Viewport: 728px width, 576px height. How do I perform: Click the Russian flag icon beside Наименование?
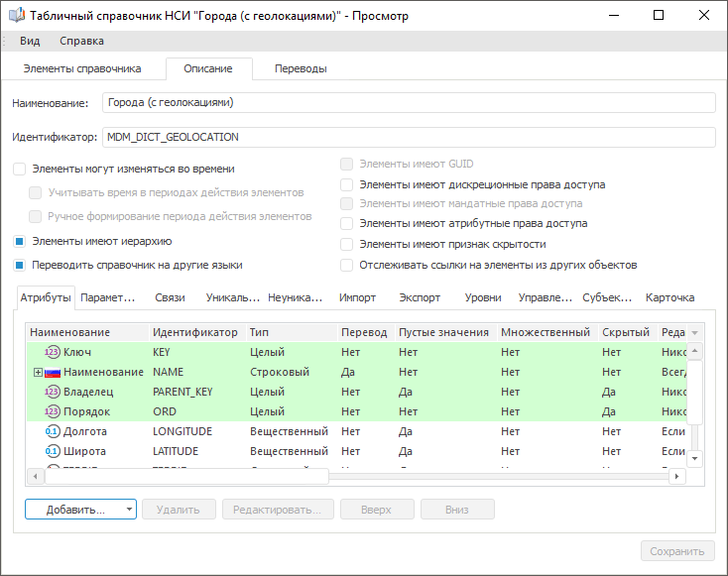(x=54, y=372)
